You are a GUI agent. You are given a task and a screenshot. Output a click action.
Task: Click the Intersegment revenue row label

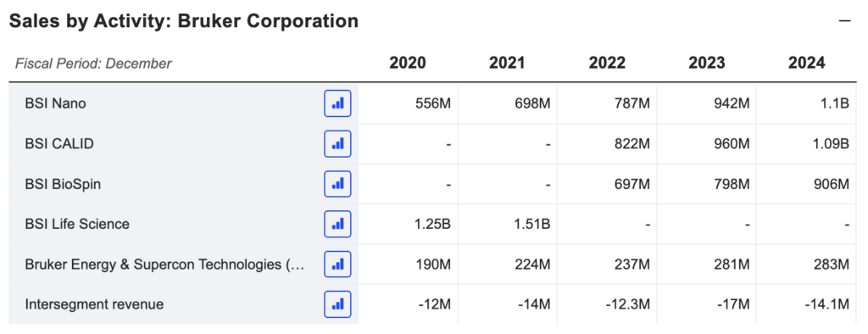94,304
